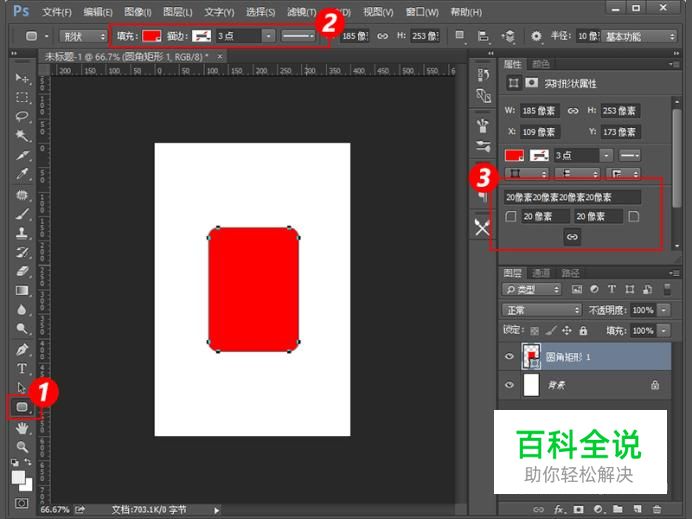The image size is (692, 519).
Task: Switch to the 路径 tab
Action: point(570,273)
